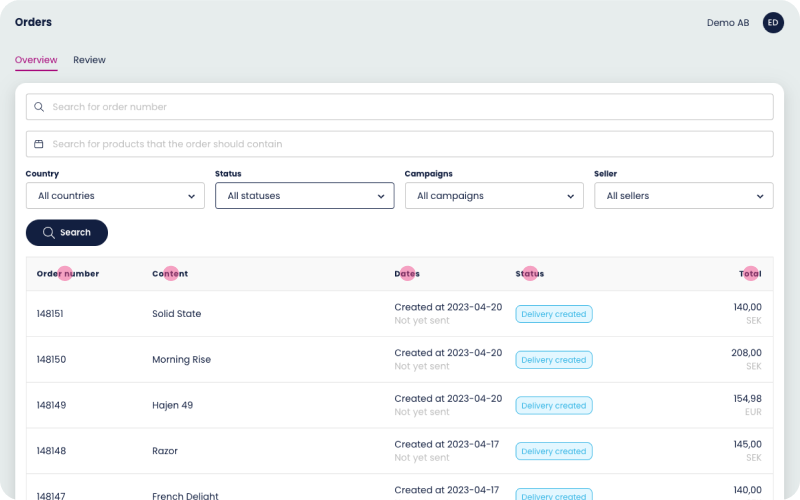The height and width of the screenshot is (500, 800).
Task: Focus the order number search field
Action: [400, 107]
